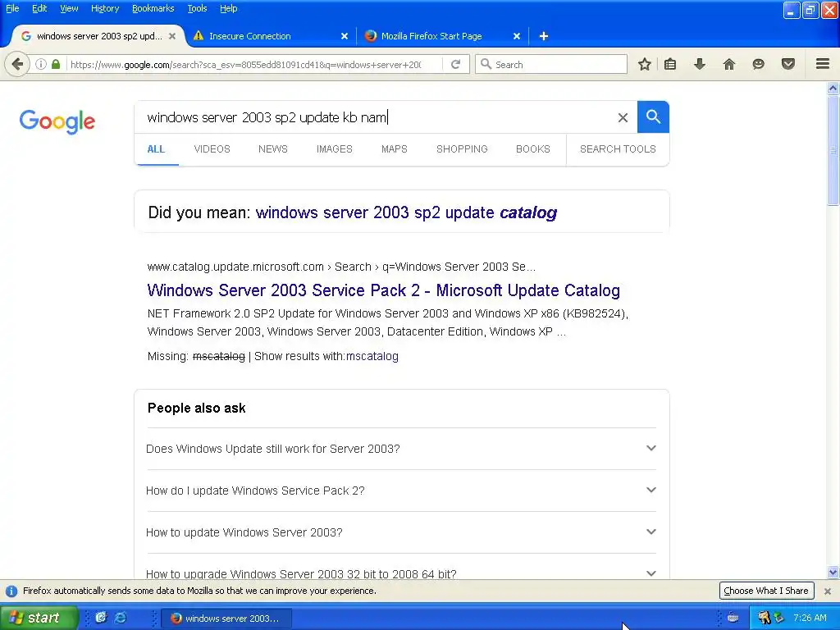The width and height of the screenshot is (840, 630).
Task: Open the Hello chat smiley icon
Action: click(758, 64)
